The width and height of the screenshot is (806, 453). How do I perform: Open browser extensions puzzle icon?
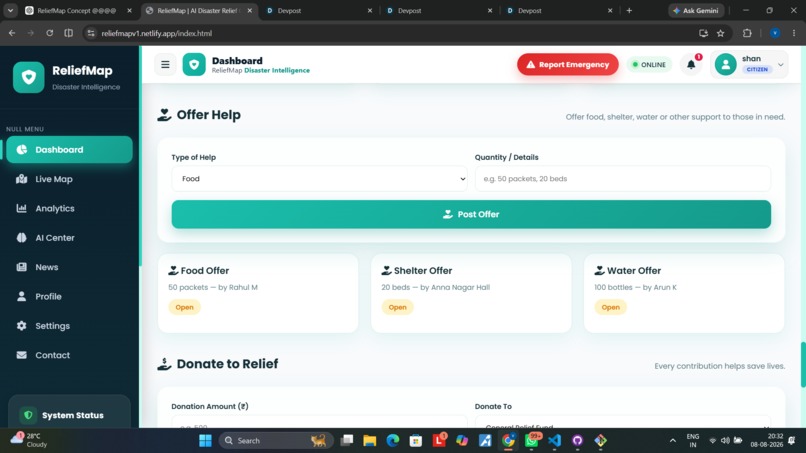click(747, 33)
